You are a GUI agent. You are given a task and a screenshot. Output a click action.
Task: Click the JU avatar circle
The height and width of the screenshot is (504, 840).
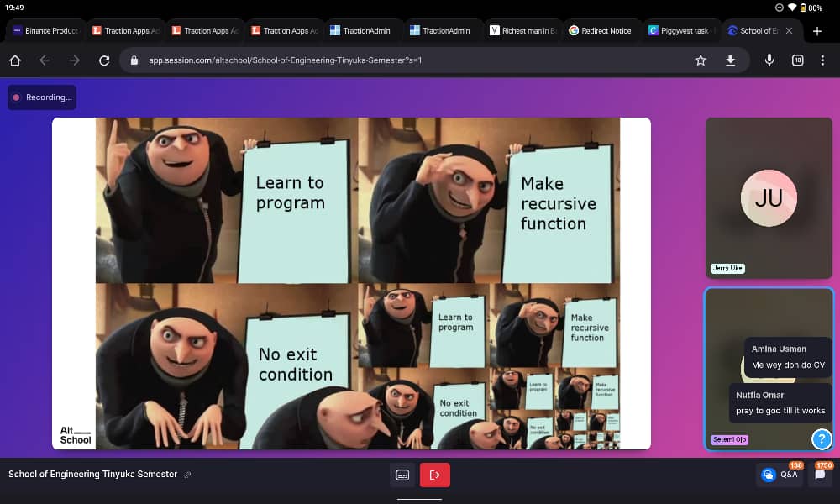click(769, 198)
